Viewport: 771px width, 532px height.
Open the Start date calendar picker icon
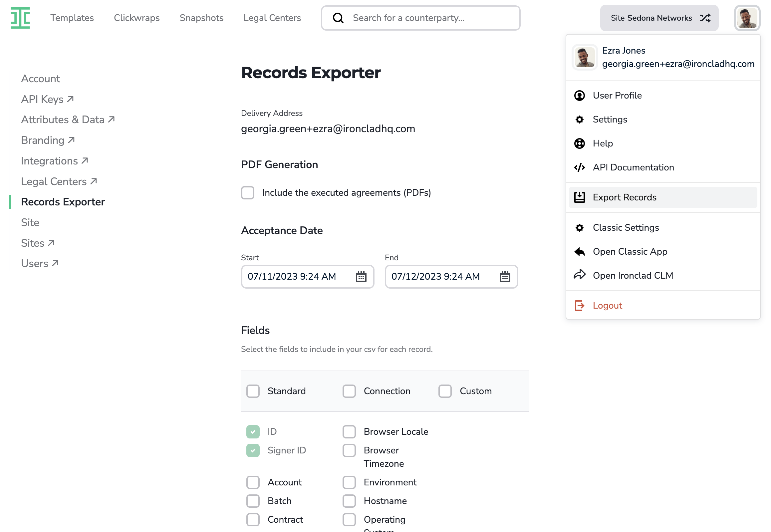(361, 277)
